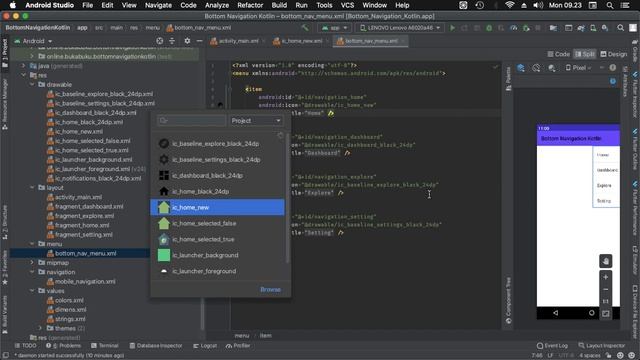Open the Logcat tool window
Screen dimensions: 640x360
[x=205, y=346]
